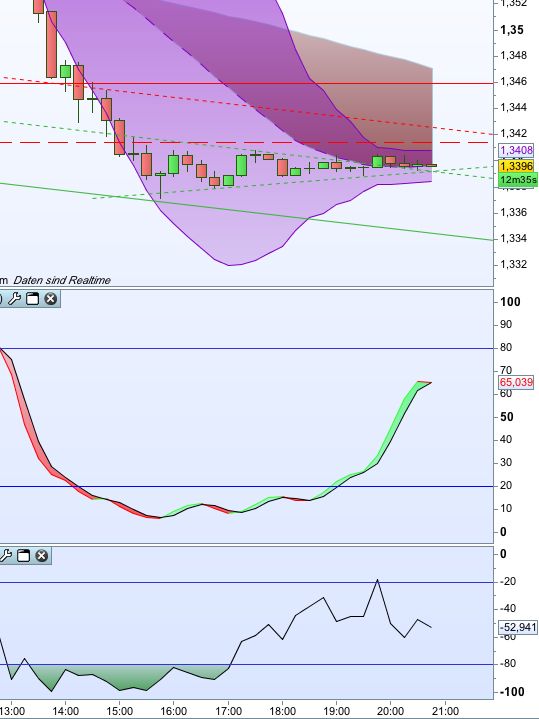Click the 1,332 price axis label
539x719 pixels.
[514, 265]
